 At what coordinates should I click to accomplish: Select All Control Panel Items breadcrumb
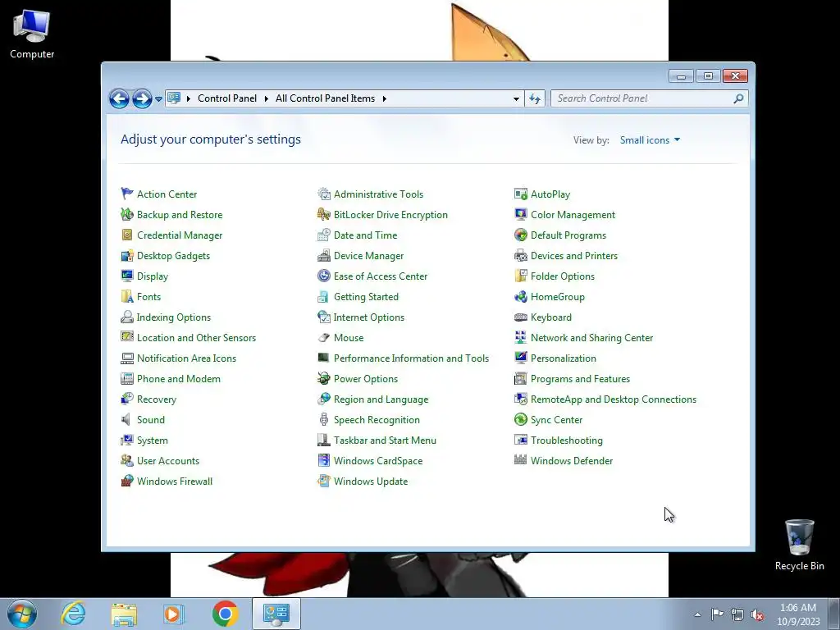click(325, 98)
